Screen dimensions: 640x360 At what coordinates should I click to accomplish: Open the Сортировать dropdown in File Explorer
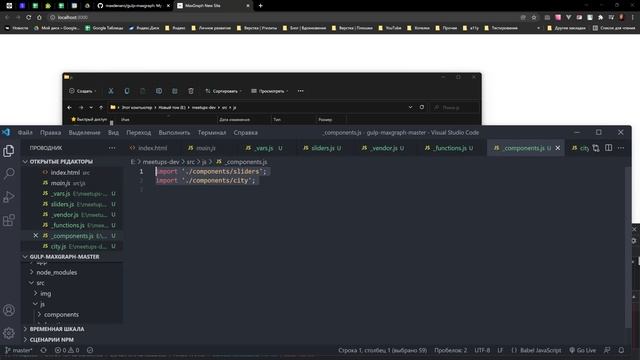[223, 91]
